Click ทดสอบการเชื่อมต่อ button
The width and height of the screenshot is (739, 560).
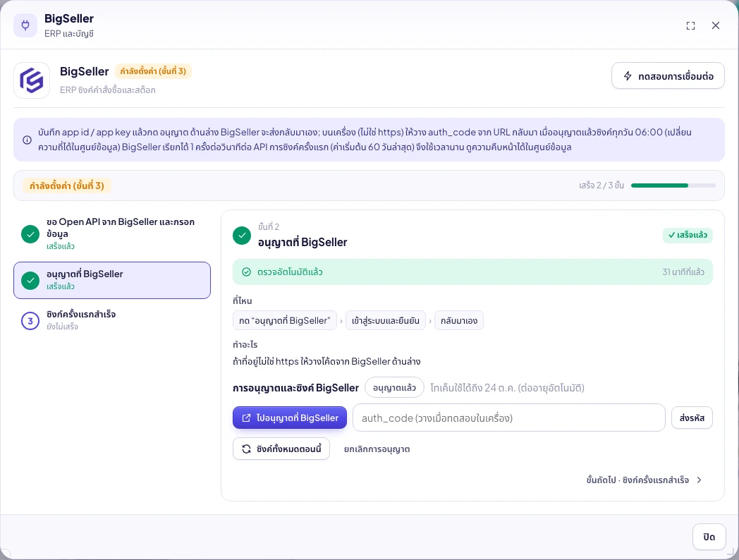pos(668,76)
